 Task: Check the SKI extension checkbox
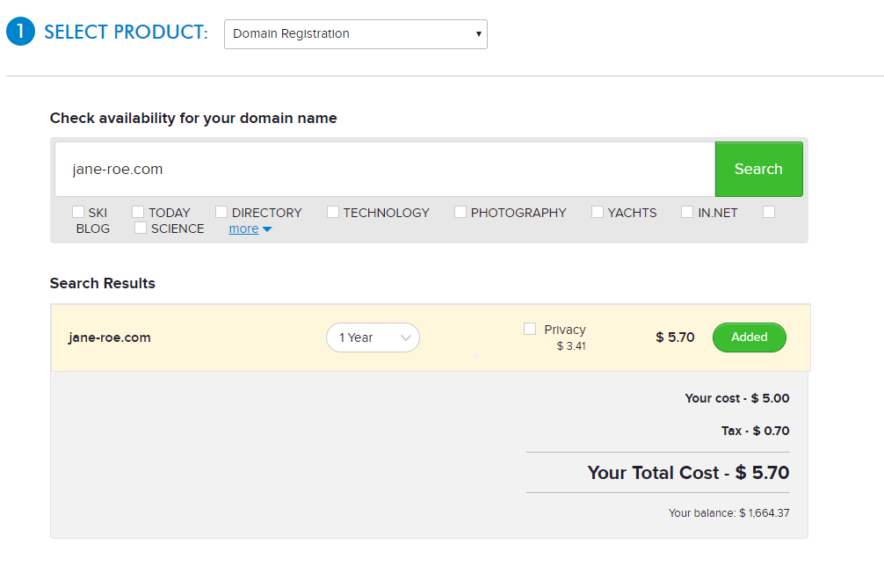coord(78,212)
